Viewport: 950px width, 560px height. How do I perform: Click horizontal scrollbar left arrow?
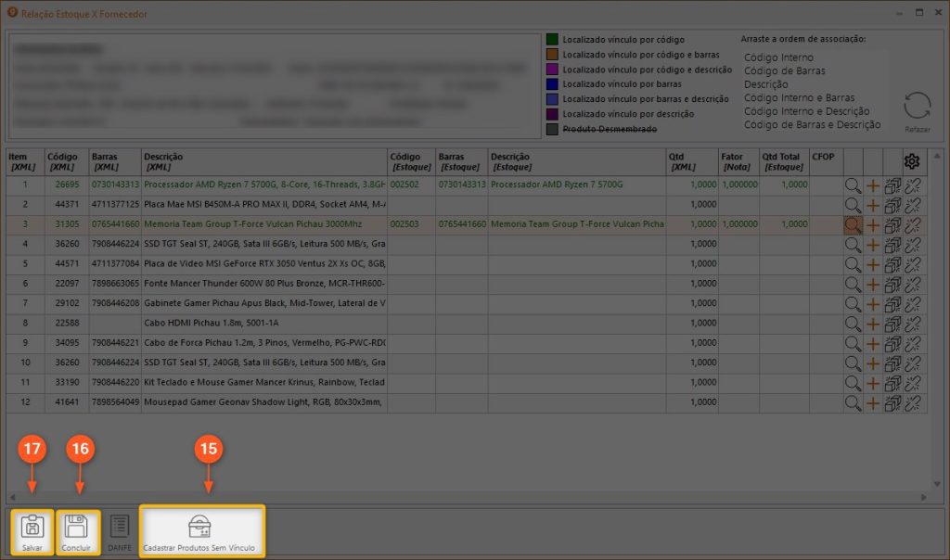13,497
